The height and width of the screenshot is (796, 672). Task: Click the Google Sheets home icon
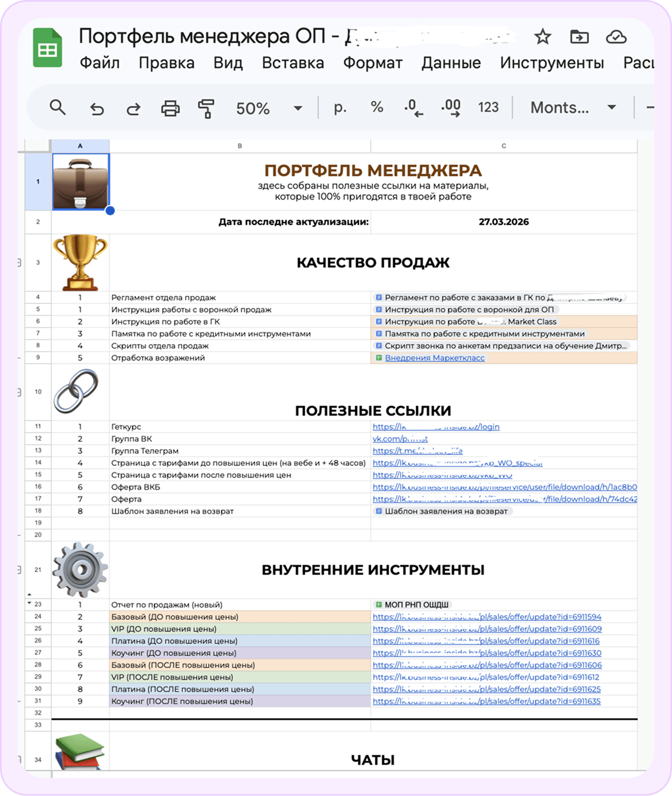pos(48,48)
